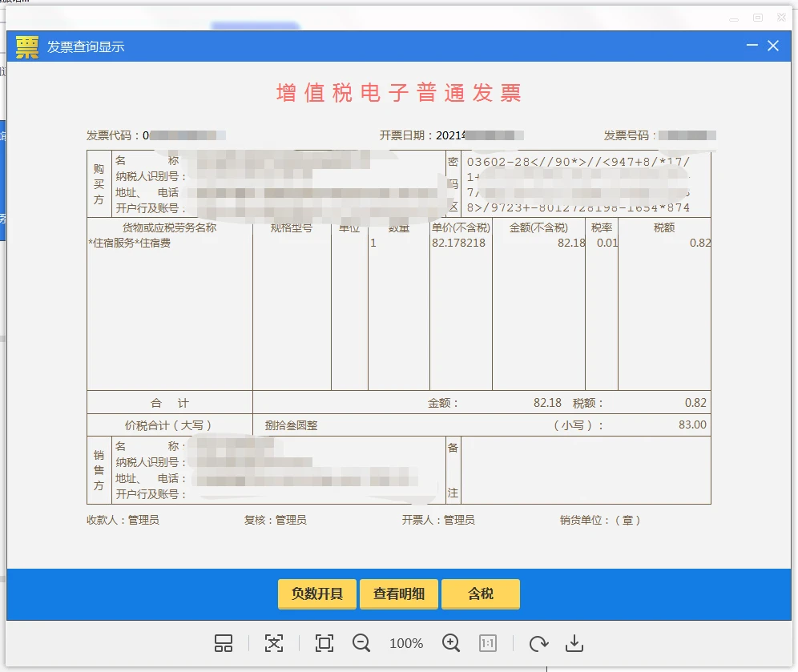Reset view with the 1:1 icon
The image size is (798, 672).
click(x=488, y=643)
